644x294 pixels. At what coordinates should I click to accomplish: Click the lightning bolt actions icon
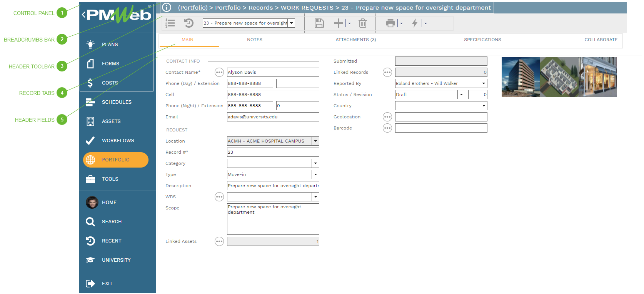(415, 23)
